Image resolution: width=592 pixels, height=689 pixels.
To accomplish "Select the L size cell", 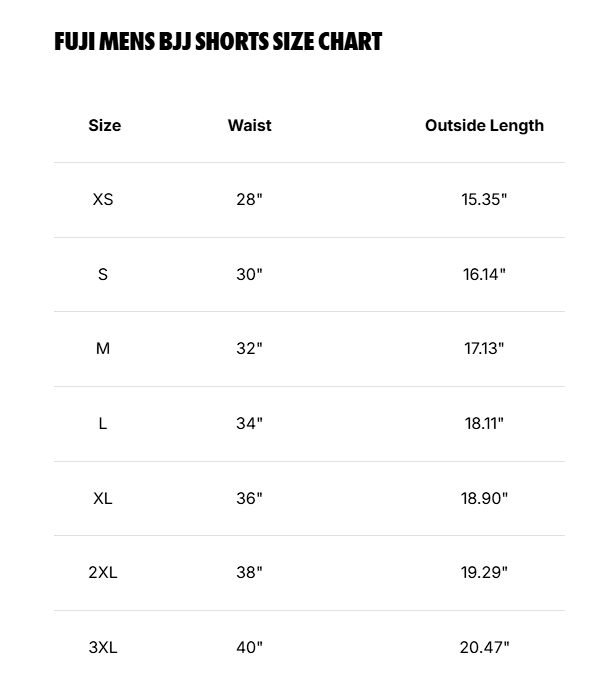I will [103, 424].
